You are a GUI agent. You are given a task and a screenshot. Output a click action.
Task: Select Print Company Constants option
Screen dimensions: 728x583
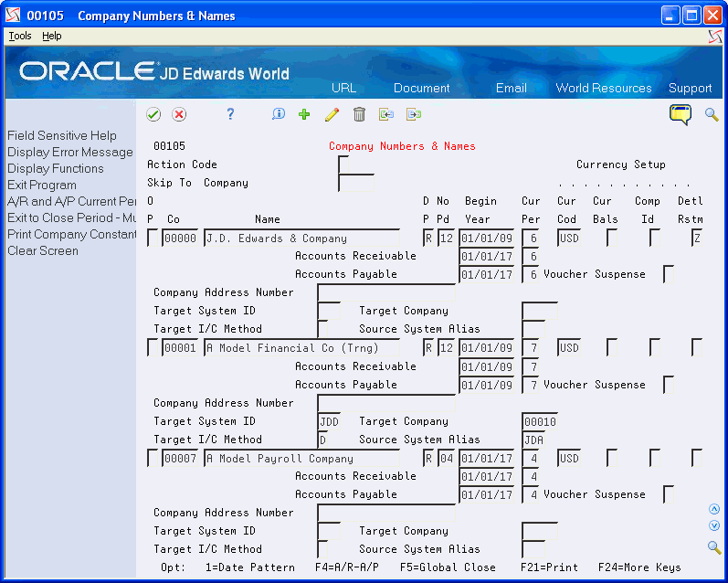click(x=71, y=234)
